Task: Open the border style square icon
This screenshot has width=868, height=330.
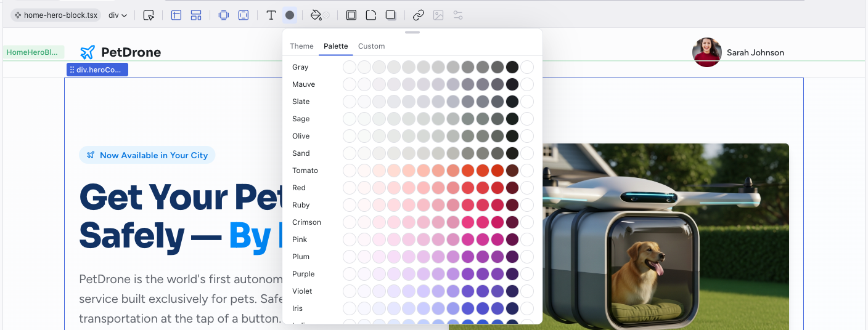Action: click(351, 15)
